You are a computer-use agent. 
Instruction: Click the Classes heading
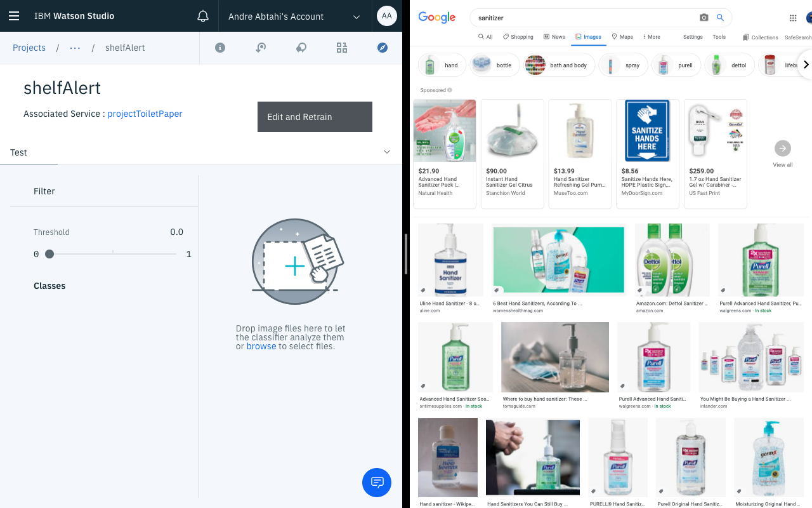pyautogui.click(x=49, y=286)
